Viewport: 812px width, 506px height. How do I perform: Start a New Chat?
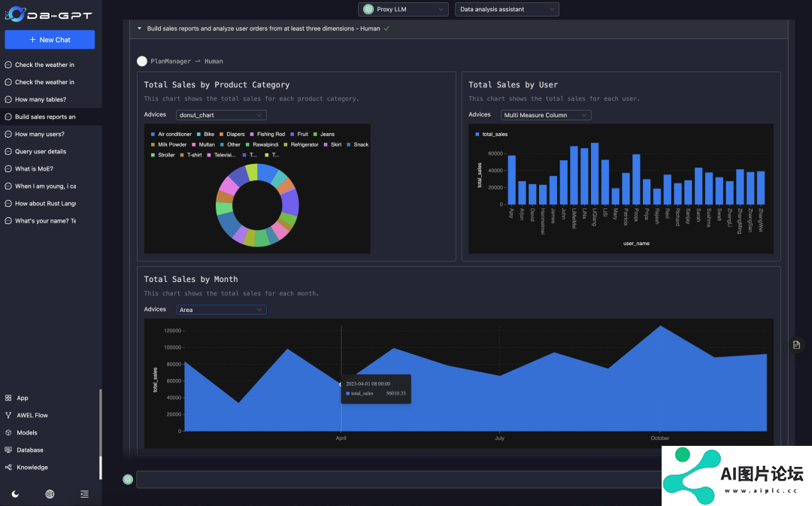50,39
